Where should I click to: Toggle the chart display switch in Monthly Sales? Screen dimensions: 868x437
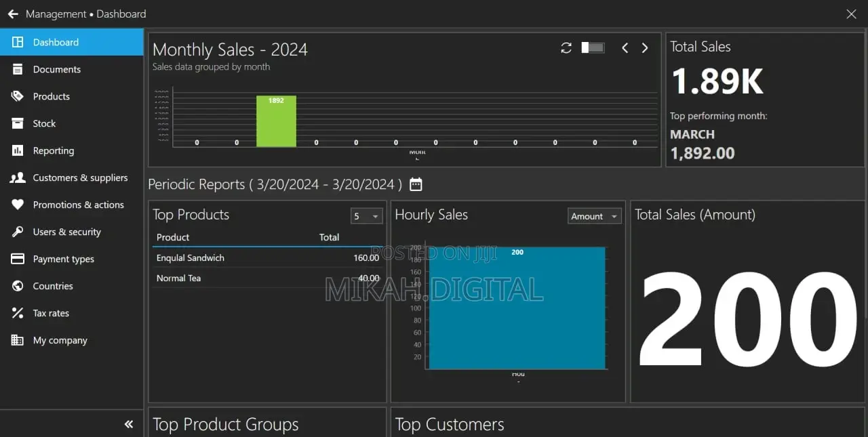click(x=591, y=48)
